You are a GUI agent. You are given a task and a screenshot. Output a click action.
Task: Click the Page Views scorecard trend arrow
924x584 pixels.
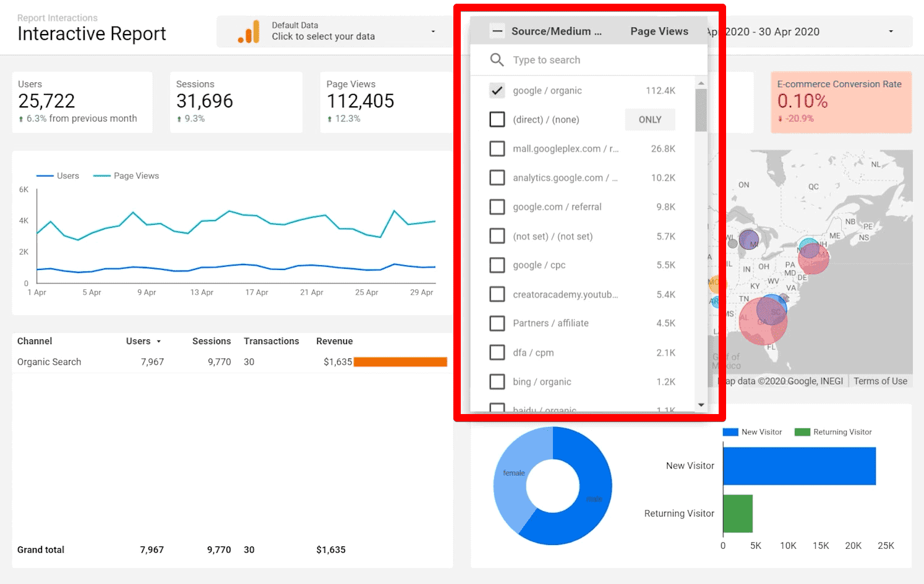click(x=330, y=119)
